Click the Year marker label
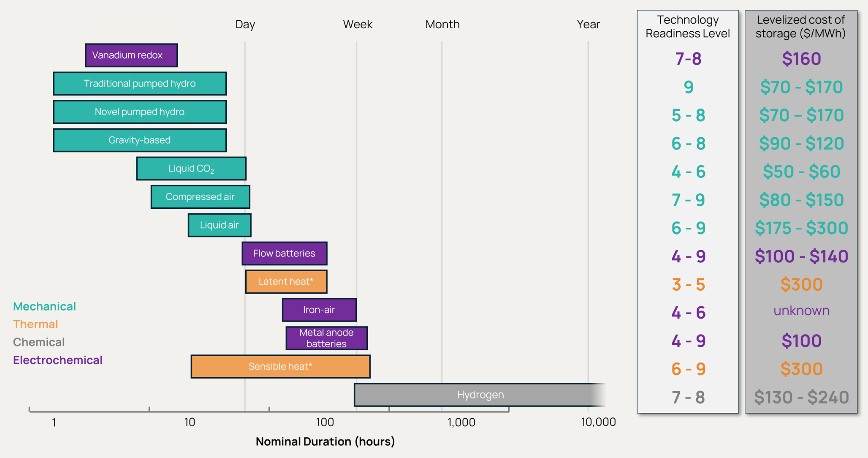This screenshot has height=458, width=868. point(589,25)
